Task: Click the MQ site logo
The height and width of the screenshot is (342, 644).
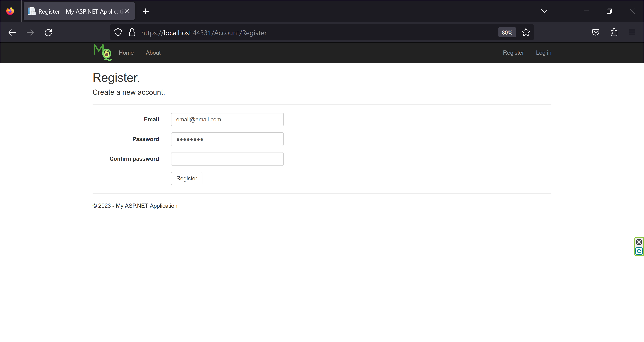Action: point(103,52)
